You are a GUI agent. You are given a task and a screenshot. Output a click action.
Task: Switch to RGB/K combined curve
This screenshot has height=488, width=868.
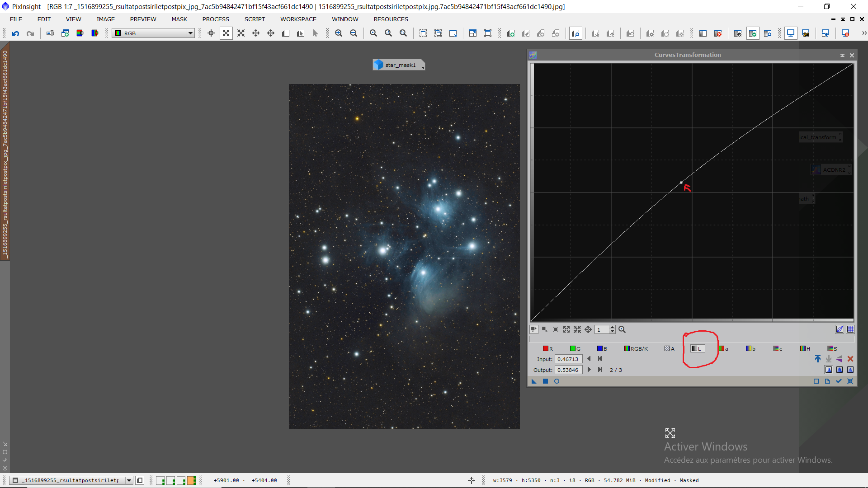[x=636, y=348]
